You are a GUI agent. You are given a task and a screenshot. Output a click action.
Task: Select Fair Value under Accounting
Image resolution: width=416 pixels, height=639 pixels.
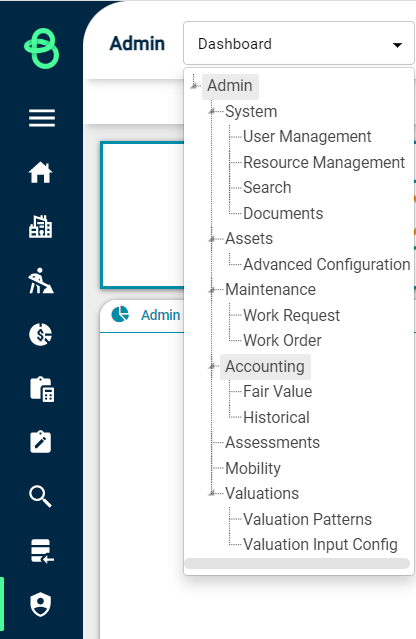[277, 392]
